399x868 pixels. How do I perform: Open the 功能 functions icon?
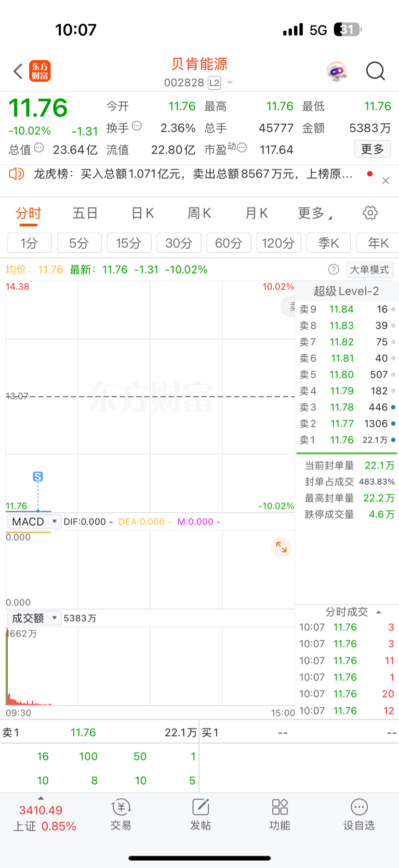coord(280,814)
